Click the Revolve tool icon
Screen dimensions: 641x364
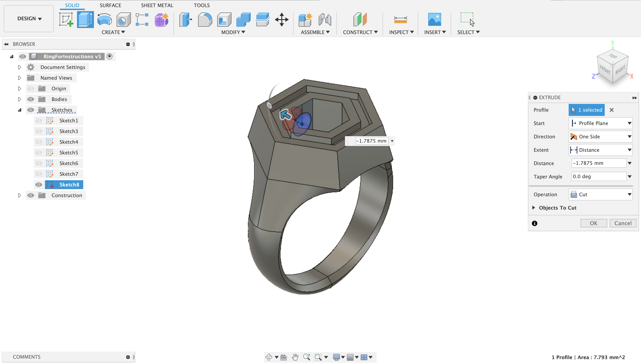point(105,20)
